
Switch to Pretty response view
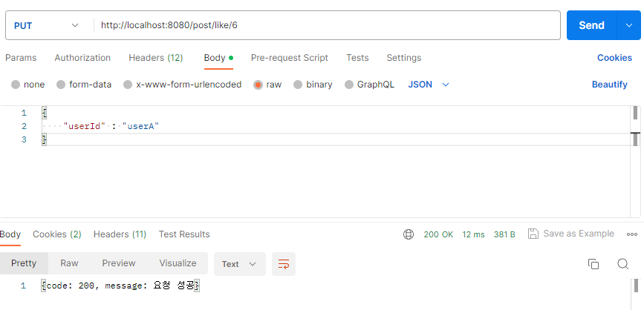[x=24, y=263]
